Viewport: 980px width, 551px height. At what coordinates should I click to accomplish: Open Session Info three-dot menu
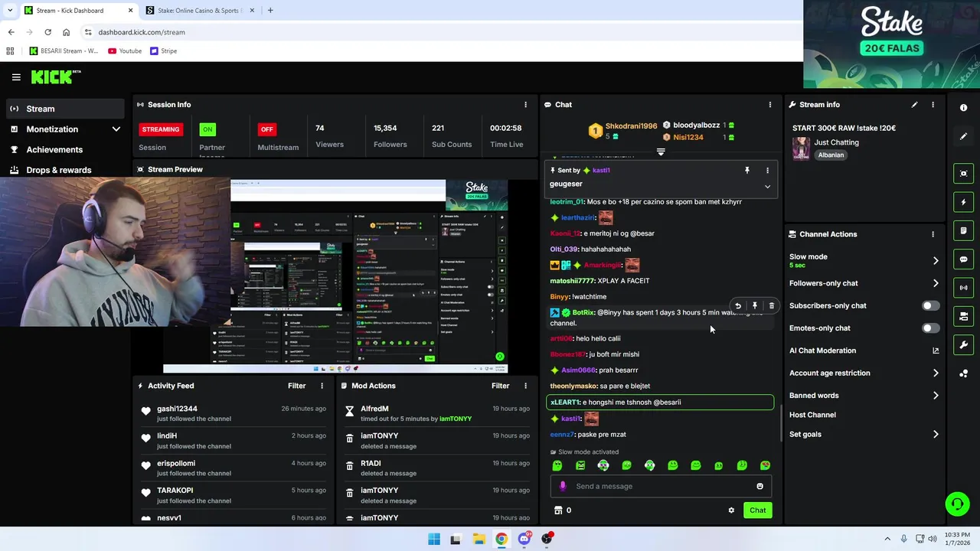pyautogui.click(x=525, y=105)
